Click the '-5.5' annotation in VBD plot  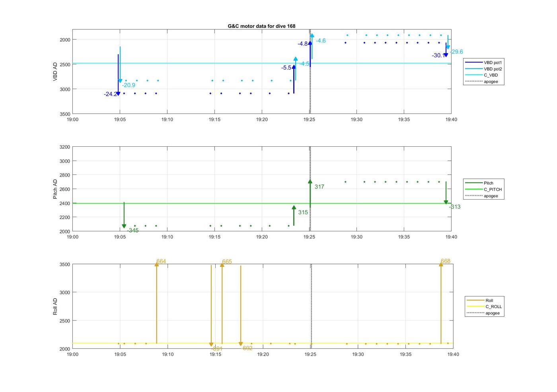coord(286,68)
